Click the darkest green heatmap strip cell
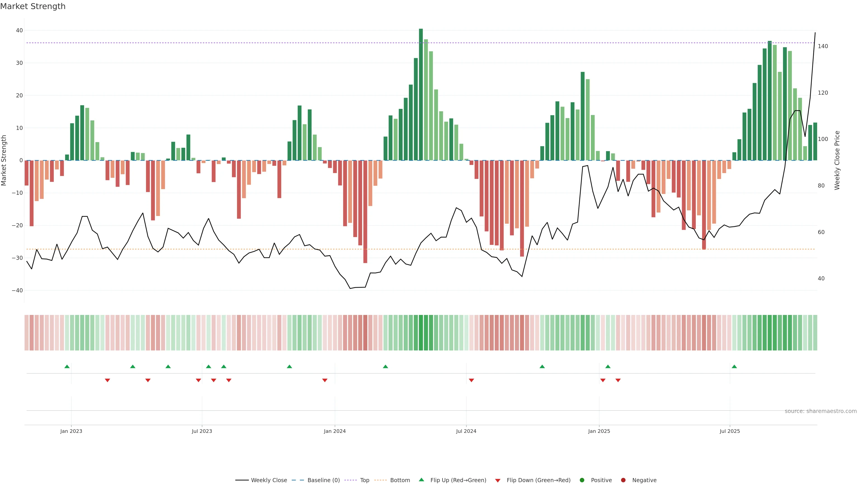 421,333
